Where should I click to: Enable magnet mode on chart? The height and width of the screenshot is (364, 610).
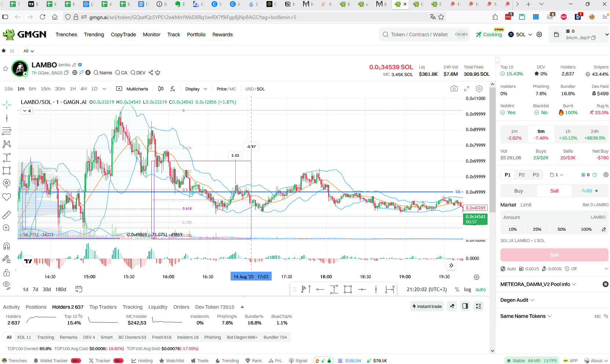(x=7, y=246)
